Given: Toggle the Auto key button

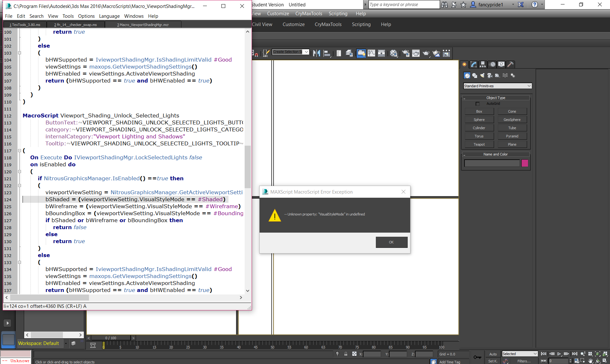Looking at the screenshot, I should coord(493,354).
